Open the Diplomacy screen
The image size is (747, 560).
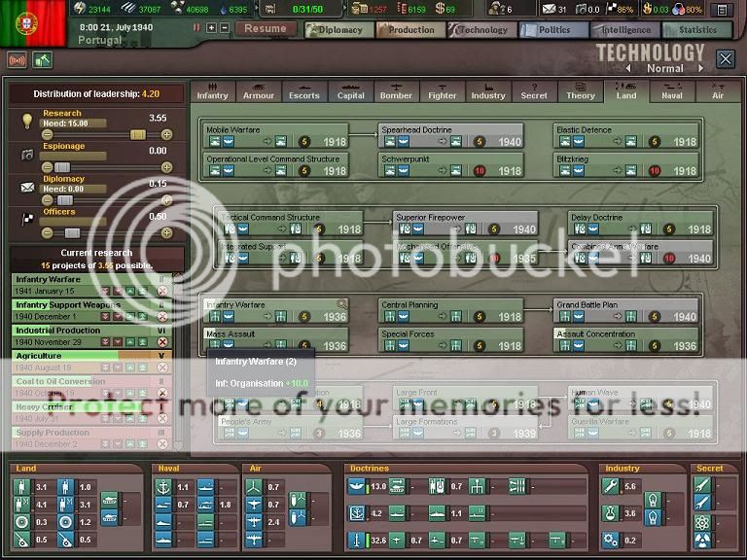pyautogui.click(x=334, y=30)
